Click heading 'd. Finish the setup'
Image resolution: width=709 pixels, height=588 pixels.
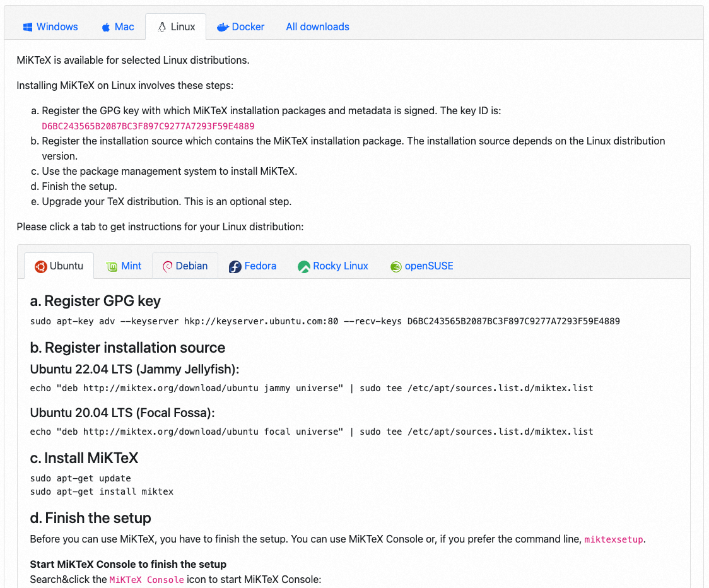click(x=90, y=518)
